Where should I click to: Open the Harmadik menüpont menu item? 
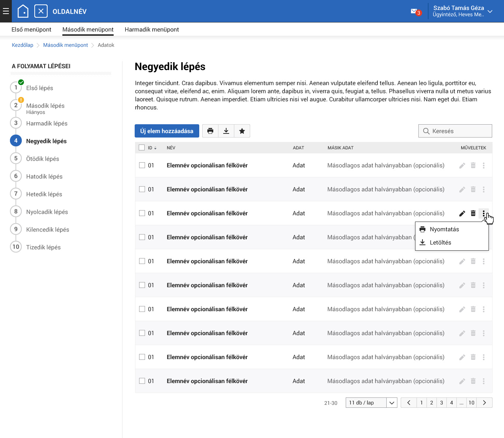(152, 29)
